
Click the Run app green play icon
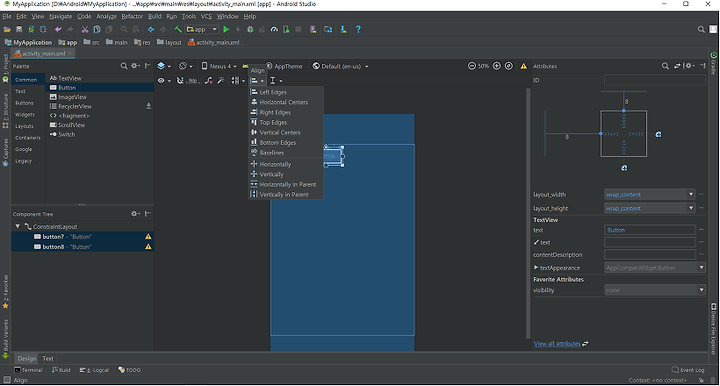point(226,29)
